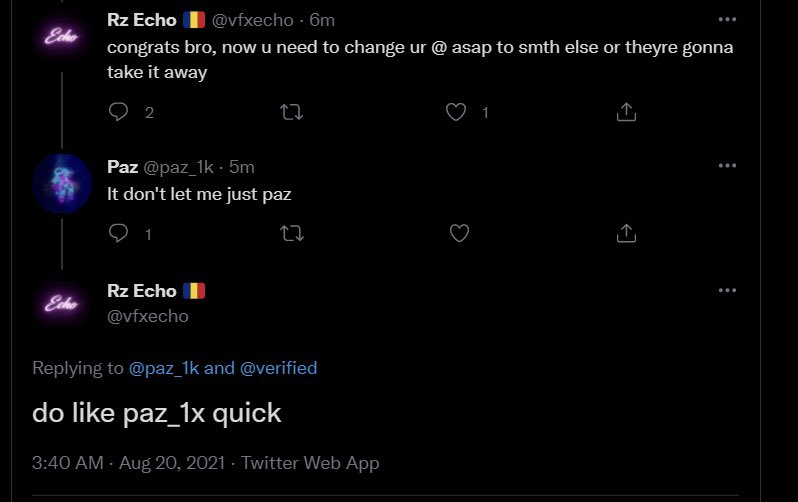Like Paz's "just paz" tweet
Screen dimensions: 798x502
[459, 233]
